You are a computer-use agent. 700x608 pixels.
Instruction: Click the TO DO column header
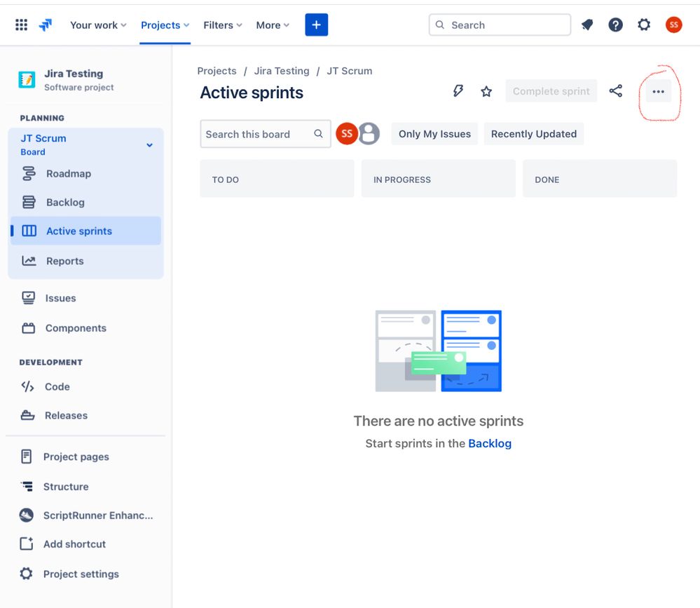click(277, 179)
